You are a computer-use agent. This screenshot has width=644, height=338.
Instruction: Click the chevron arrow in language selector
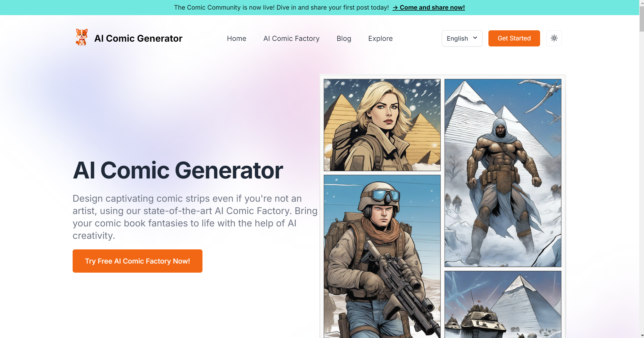click(x=475, y=38)
